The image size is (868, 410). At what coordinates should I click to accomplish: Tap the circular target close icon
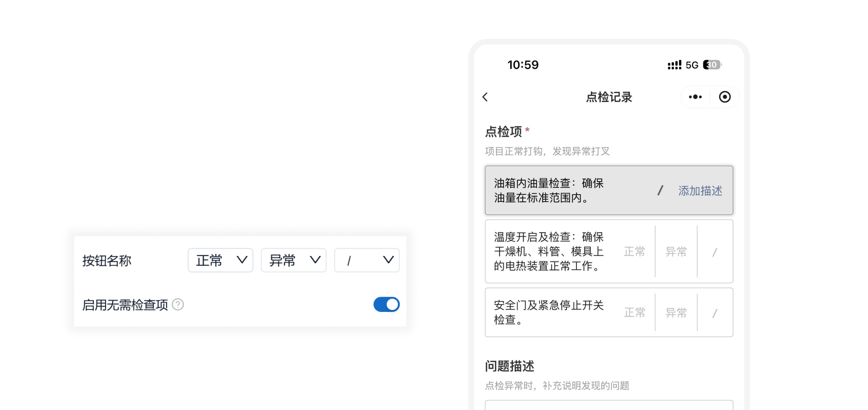[724, 97]
